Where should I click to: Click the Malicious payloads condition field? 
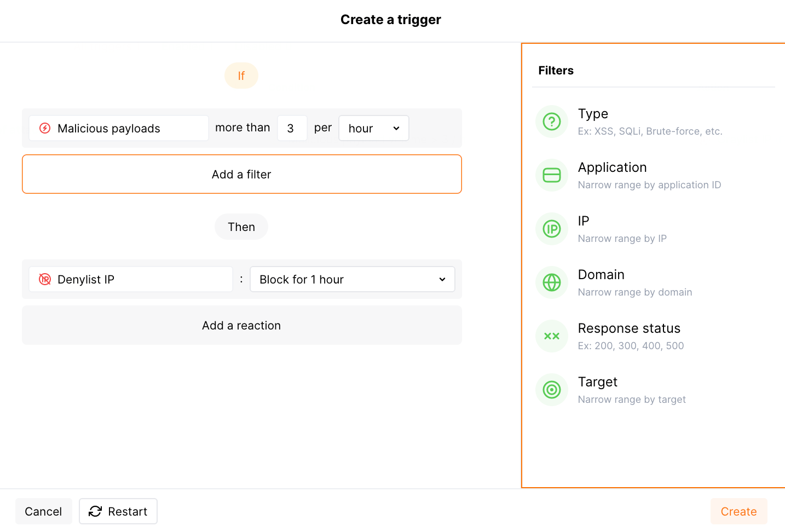[x=119, y=128]
